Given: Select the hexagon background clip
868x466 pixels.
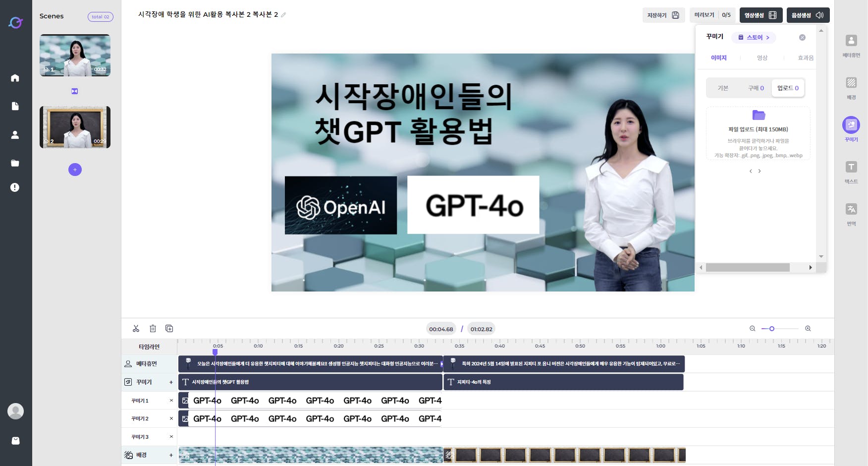Looking at the screenshot, I should (311, 455).
